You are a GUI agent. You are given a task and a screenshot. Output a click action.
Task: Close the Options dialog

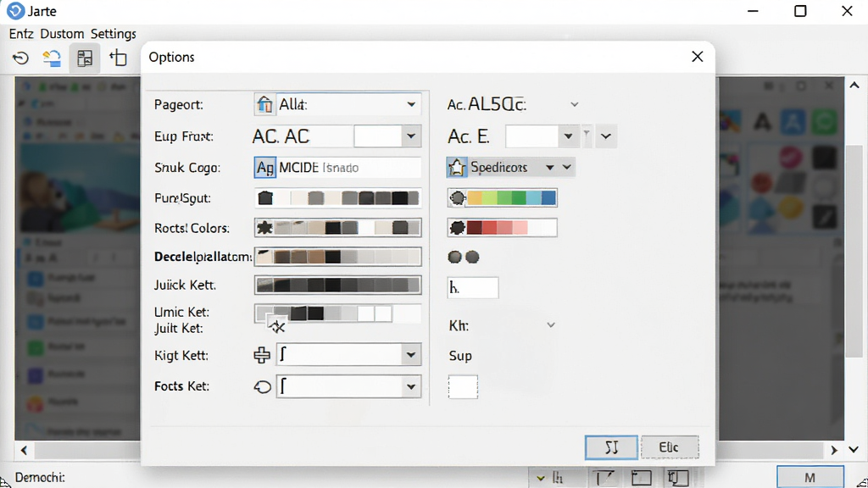click(698, 57)
